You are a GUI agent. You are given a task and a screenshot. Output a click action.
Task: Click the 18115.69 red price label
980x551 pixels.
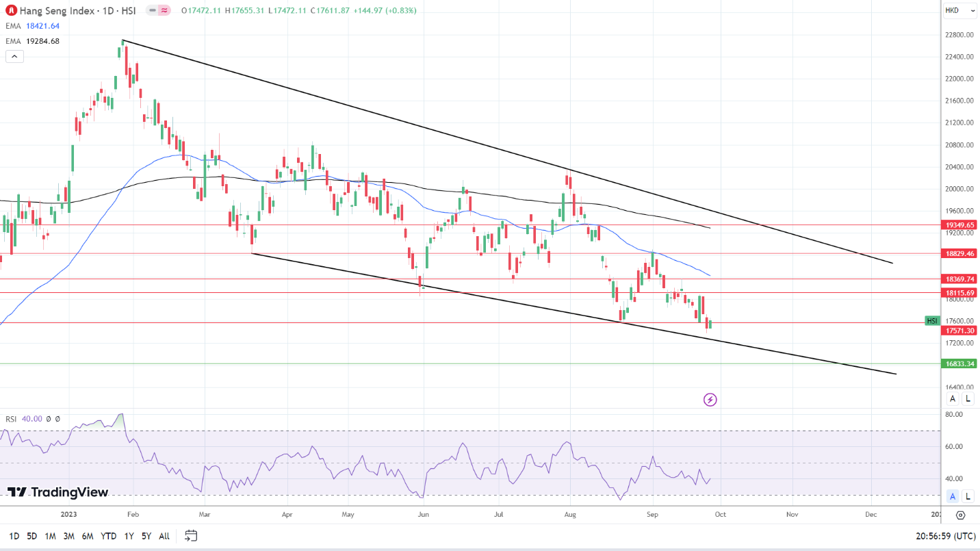(960, 293)
